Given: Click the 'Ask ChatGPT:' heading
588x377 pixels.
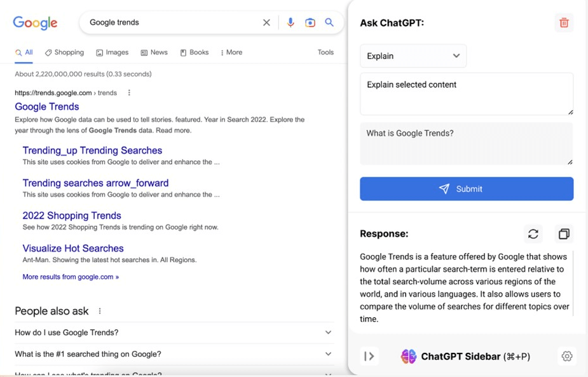Looking at the screenshot, I should click(x=392, y=23).
